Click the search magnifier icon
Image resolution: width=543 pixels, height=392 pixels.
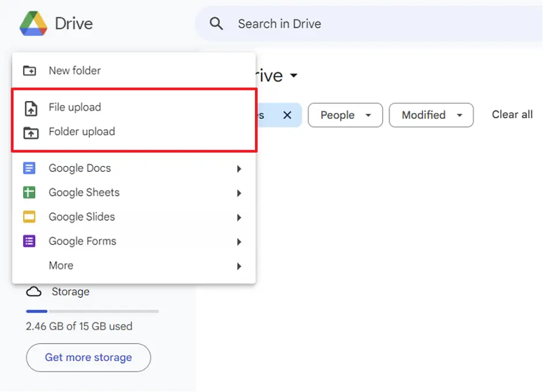click(x=216, y=24)
